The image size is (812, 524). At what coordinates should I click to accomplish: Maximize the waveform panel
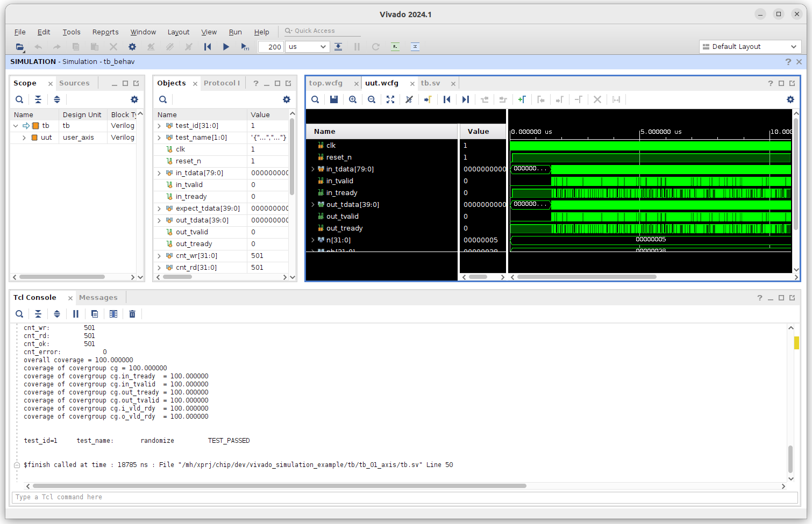point(781,83)
